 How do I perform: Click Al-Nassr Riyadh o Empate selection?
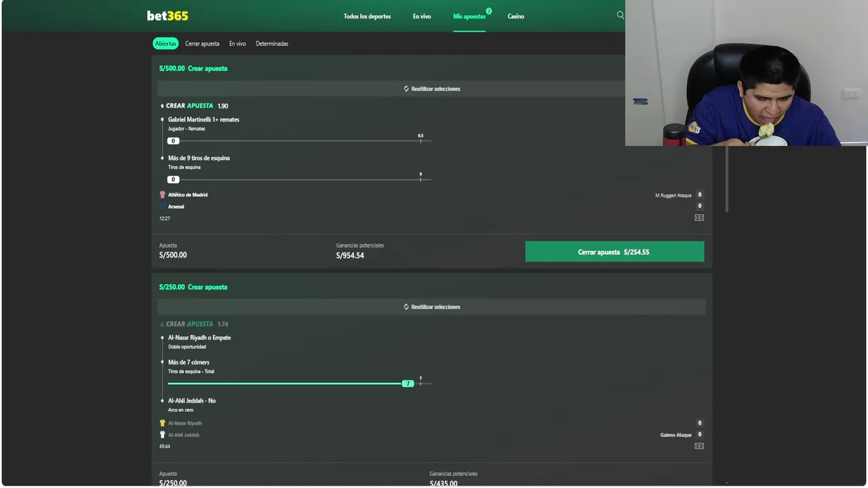(x=199, y=338)
